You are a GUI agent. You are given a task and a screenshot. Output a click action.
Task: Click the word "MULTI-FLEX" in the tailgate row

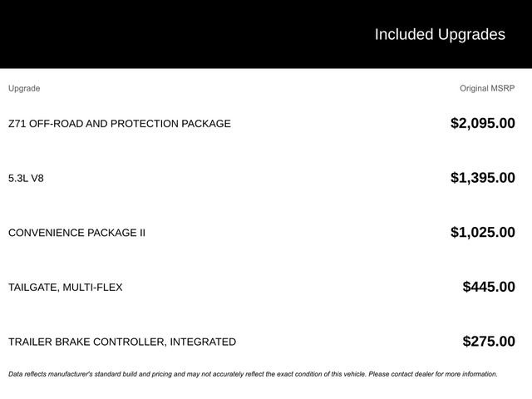[x=92, y=288]
